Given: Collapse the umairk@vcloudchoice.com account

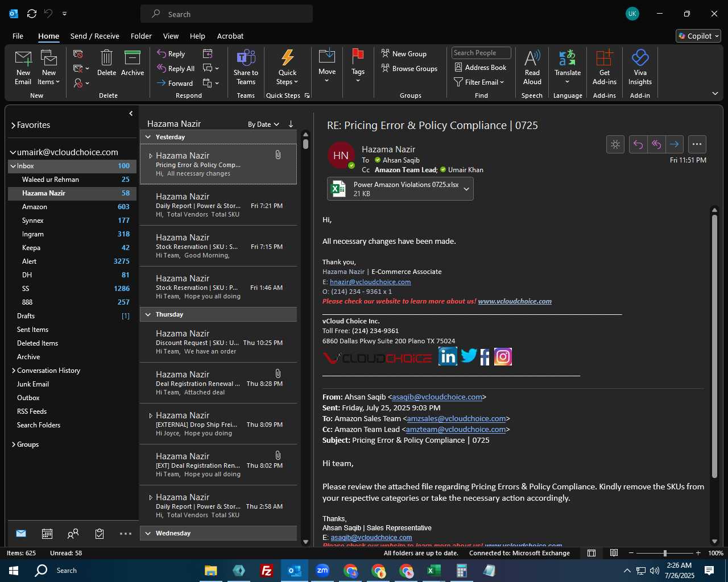Looking at the screenshot, I should coord(13,152).
